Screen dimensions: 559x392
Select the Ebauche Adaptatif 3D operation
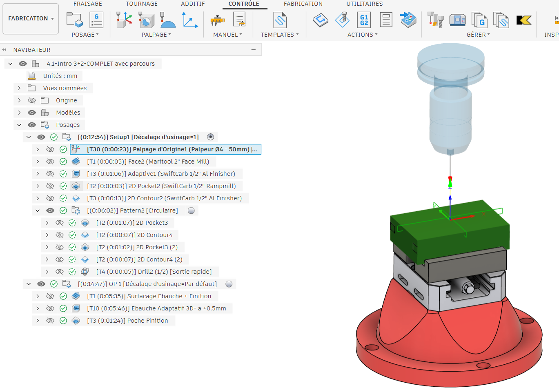coord(156,308)
